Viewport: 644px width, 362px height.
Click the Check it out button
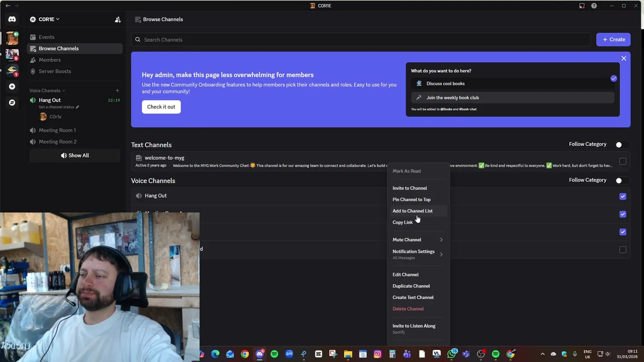coord(161,107)
